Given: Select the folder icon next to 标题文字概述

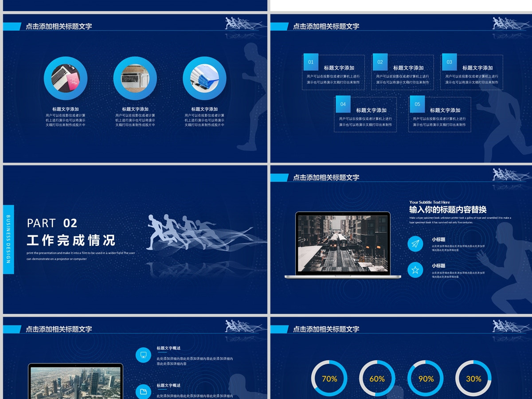Looking at the screenshot, I should pyautogui.click(x=143, y=391).
